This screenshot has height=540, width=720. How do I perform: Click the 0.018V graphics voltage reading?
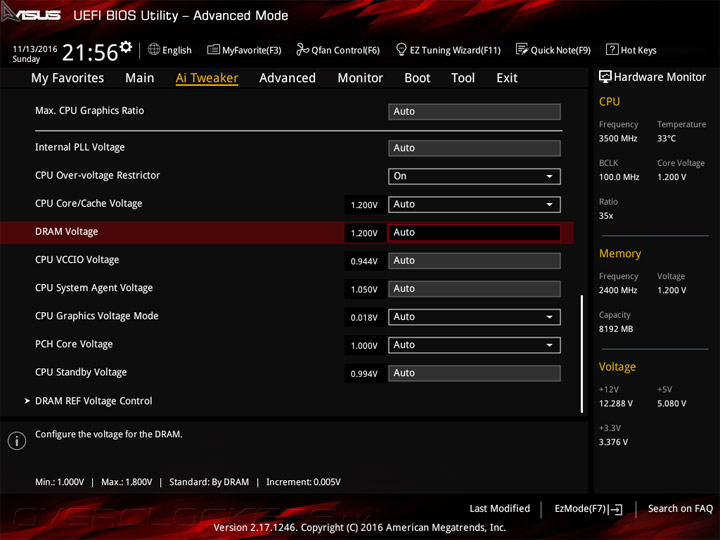364,317
